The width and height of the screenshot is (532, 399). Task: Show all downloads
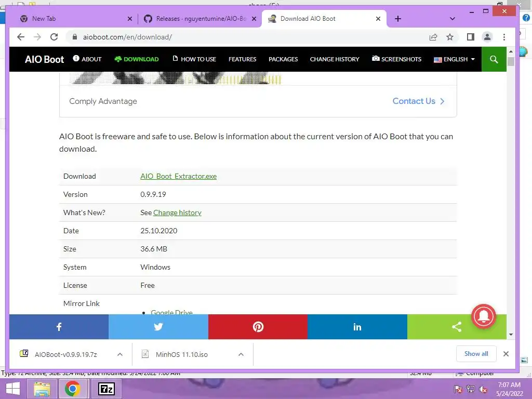click(x=476, y=353)
